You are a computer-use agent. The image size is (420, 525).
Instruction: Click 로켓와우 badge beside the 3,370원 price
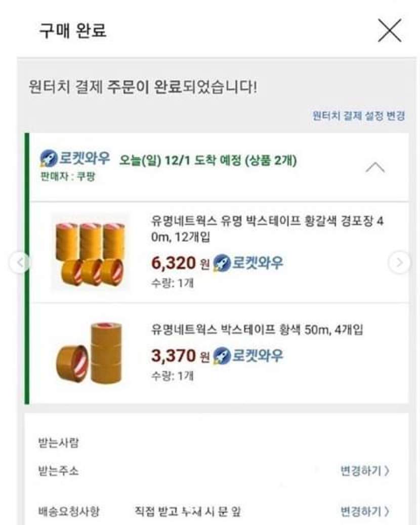tap(248, 356)
